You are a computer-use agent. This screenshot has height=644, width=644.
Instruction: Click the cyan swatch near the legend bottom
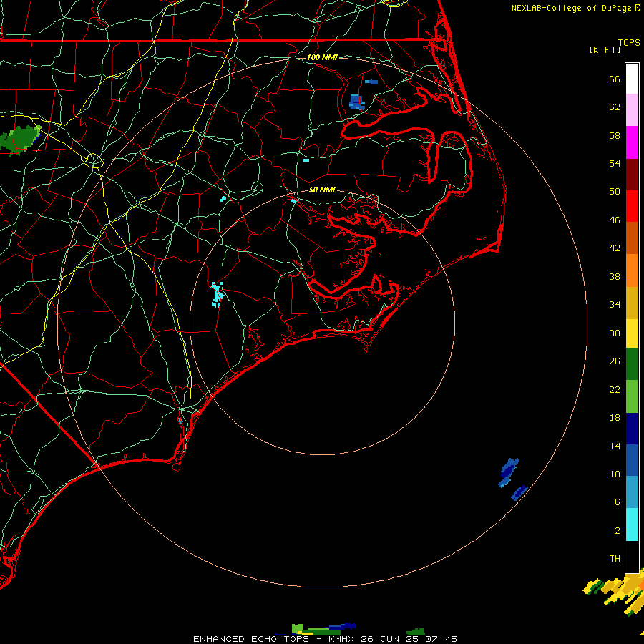point(632,525)
